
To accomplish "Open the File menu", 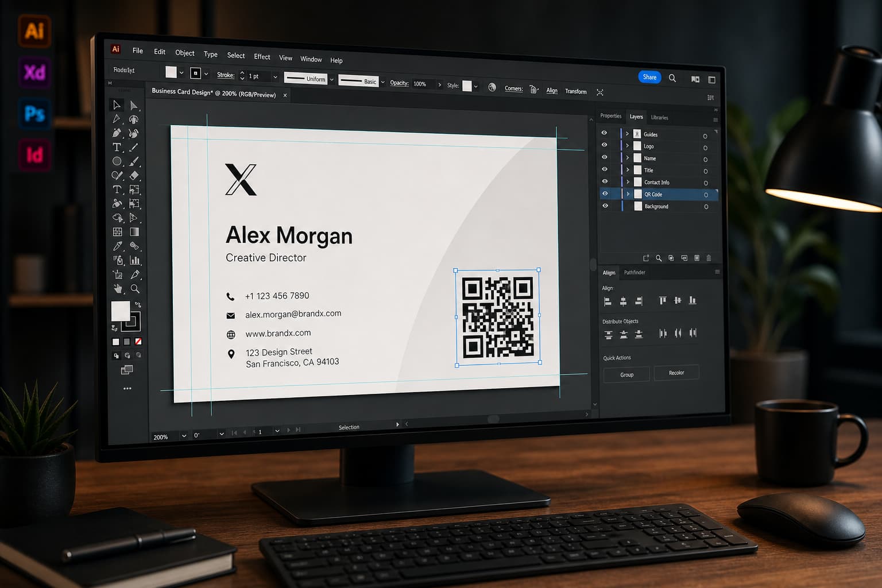I will click(138, 51).
